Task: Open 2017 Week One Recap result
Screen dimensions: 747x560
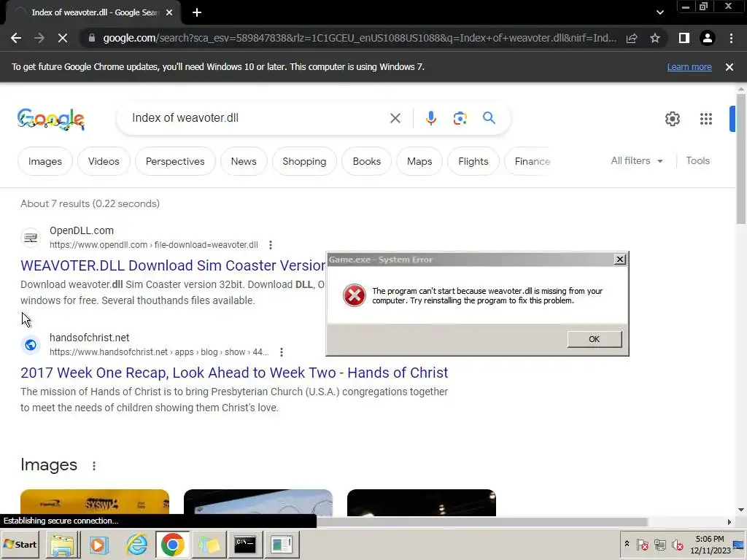Action: click(x=234, y=373)
